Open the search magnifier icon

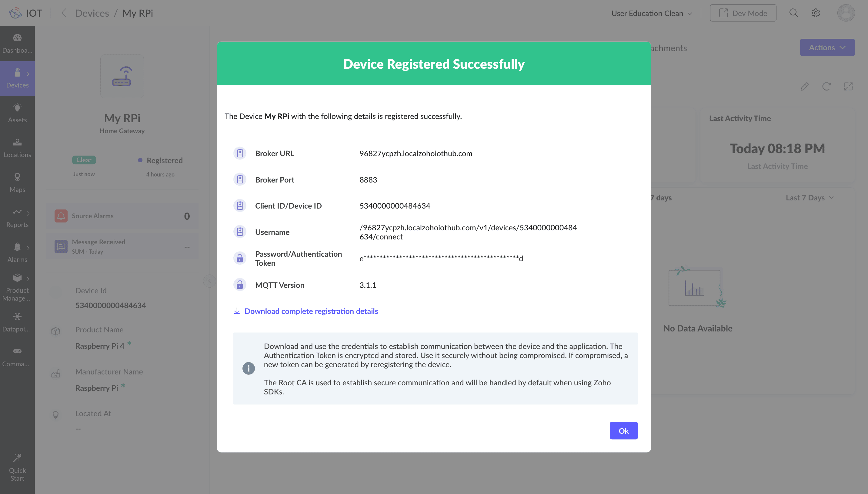[793, 13]
